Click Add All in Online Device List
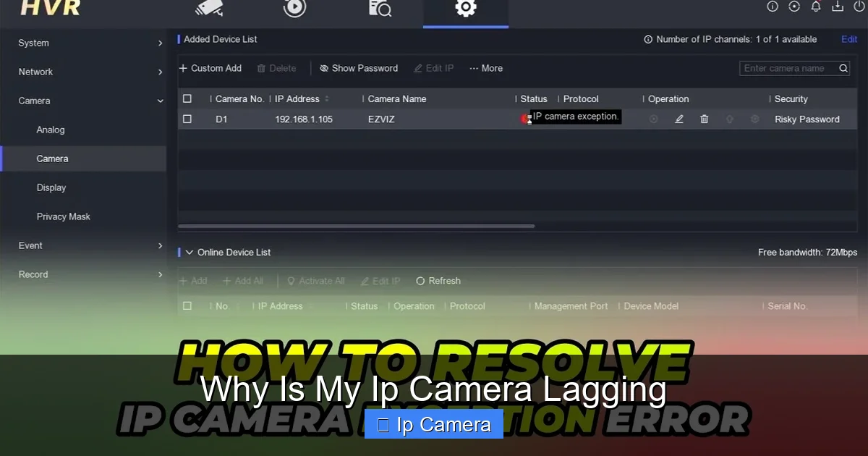Screen dimensions: 868x456 (243, 281)
